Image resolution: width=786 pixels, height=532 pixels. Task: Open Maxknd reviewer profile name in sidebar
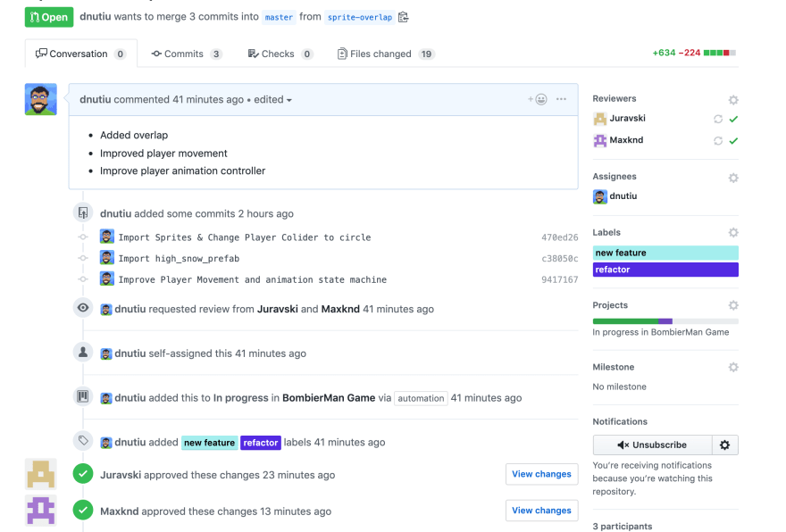click(x=626, y=140)
